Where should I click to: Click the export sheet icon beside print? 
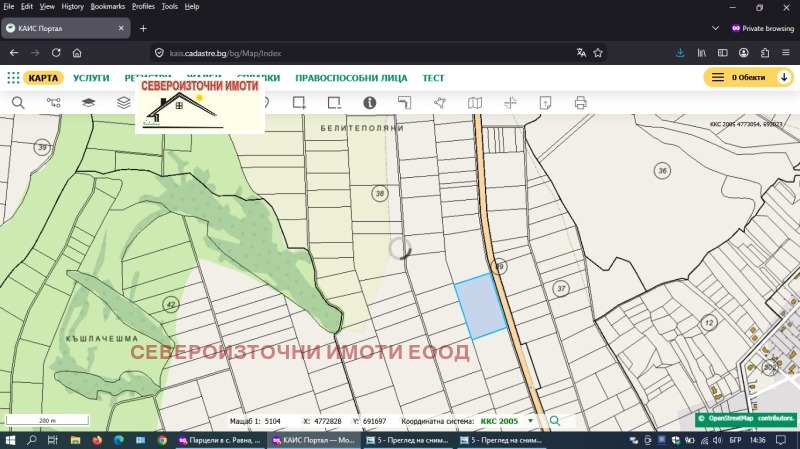tap(545, 103)
